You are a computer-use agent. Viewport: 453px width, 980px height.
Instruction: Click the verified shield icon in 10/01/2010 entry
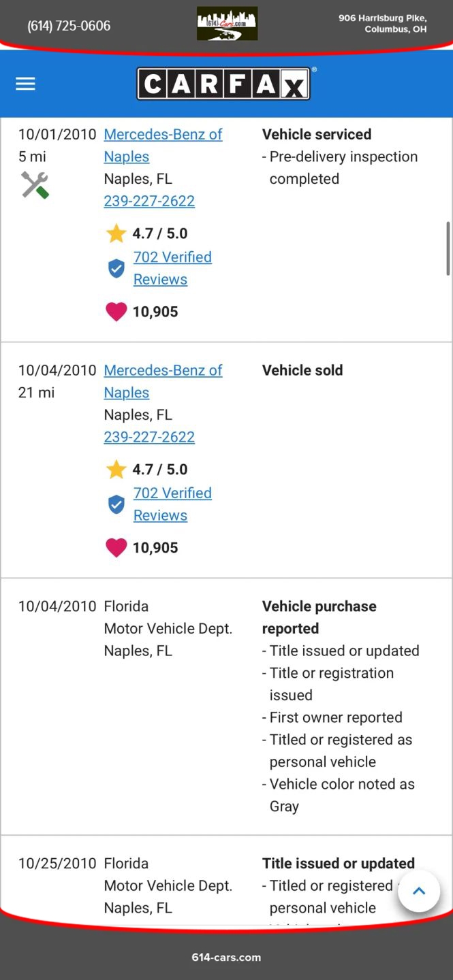pos(116,268)
